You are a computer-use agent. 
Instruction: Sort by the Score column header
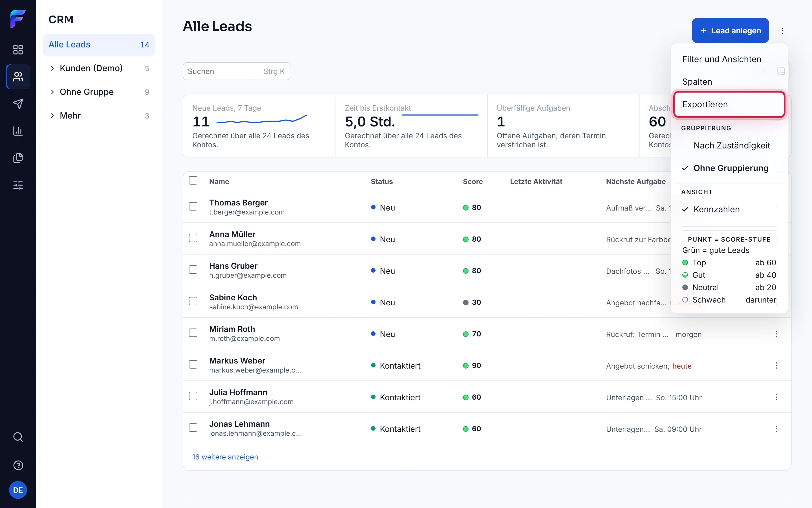click(x=473, y=181)
